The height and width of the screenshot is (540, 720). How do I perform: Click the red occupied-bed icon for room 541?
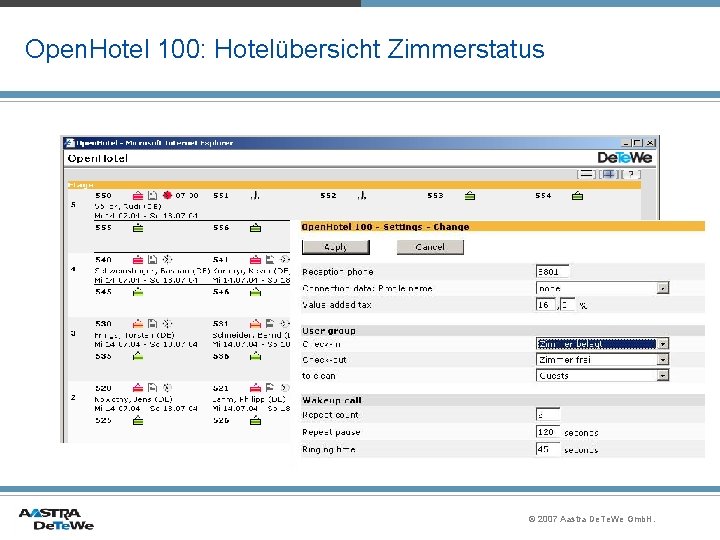coord(255,260)
